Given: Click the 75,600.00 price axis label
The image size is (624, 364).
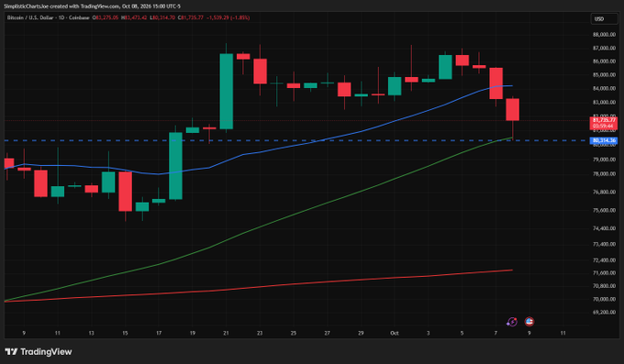Looking at the screenshot, I should (x=604, y=210).
